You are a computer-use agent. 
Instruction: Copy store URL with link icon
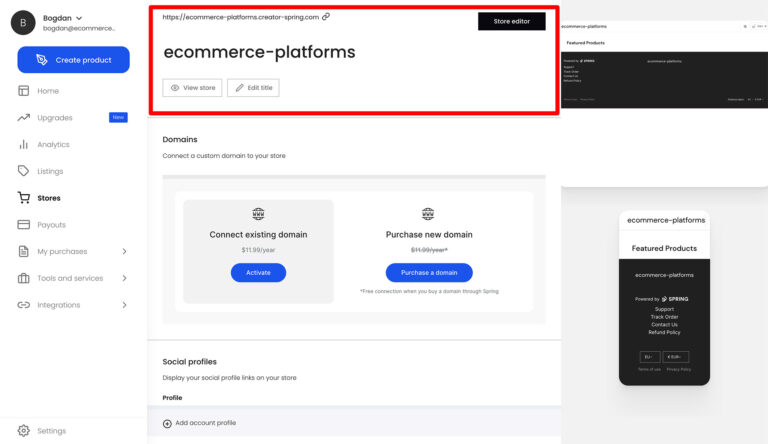click(326, 17)
